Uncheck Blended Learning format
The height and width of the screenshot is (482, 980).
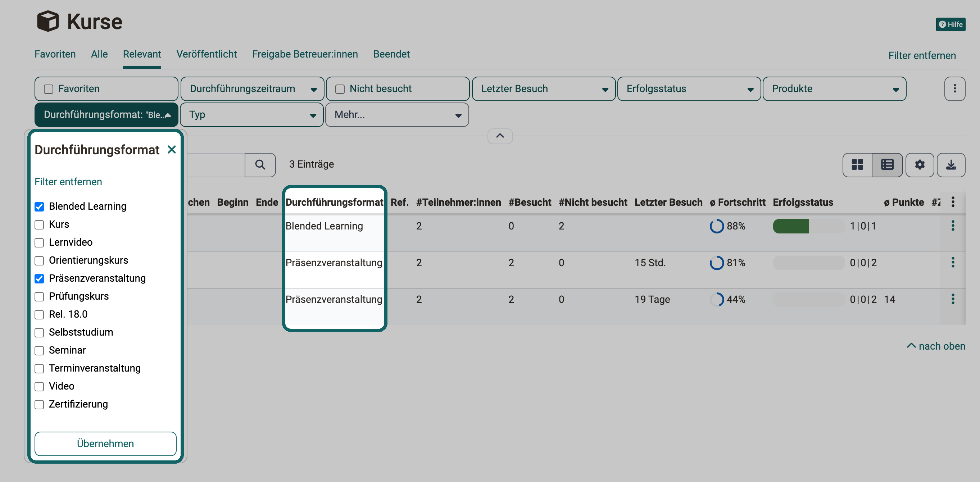coord(39,206)
